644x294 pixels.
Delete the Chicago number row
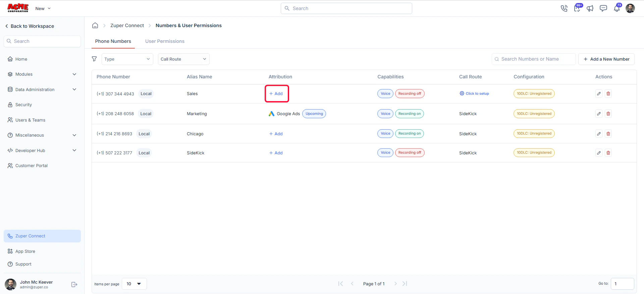pos(608,134)
